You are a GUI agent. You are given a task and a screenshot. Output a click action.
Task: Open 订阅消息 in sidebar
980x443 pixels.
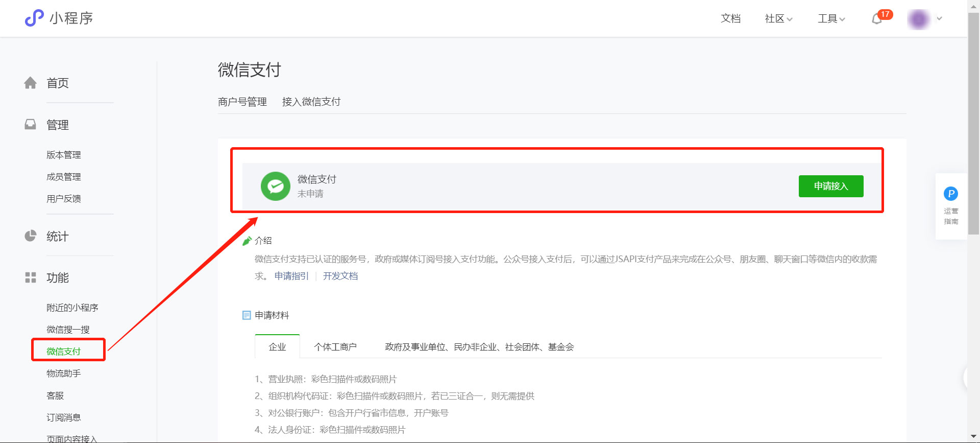[x=64, y=417]
